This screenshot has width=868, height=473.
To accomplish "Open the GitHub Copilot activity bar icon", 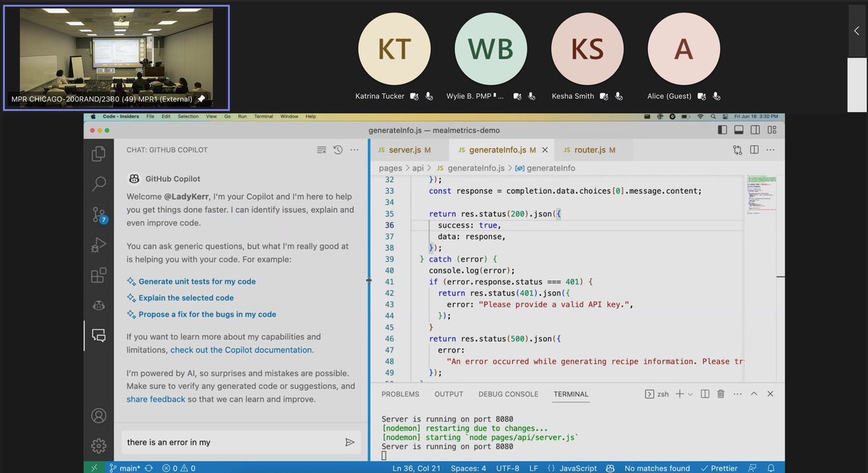I will pyautogui.click(x=98, y=305).
